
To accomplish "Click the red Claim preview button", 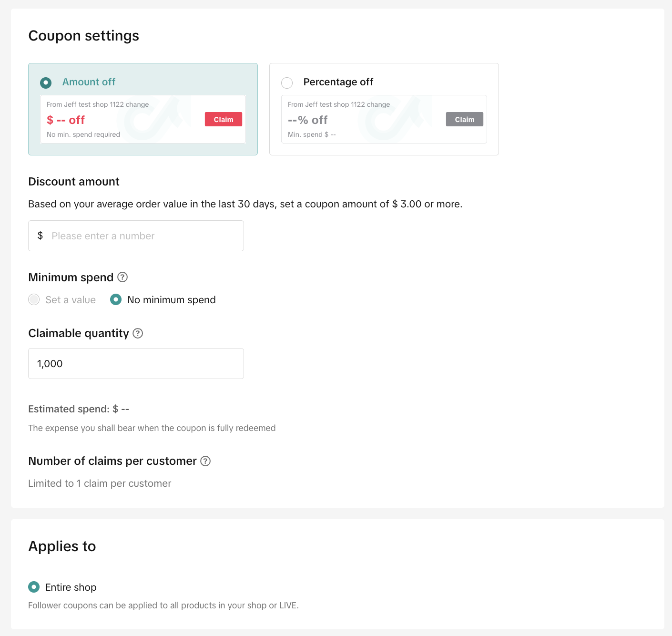I will 224,119.
